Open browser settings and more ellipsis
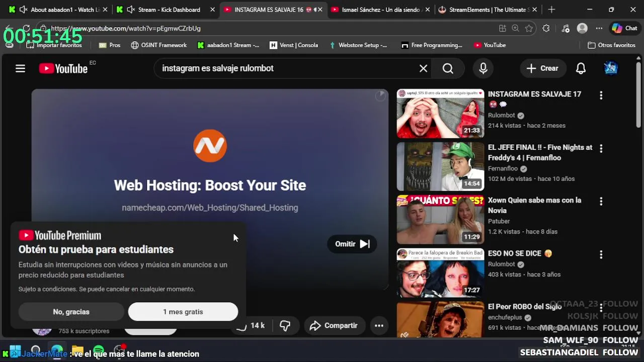The height and width of the screenshot is (362, 644). (599, 29)
